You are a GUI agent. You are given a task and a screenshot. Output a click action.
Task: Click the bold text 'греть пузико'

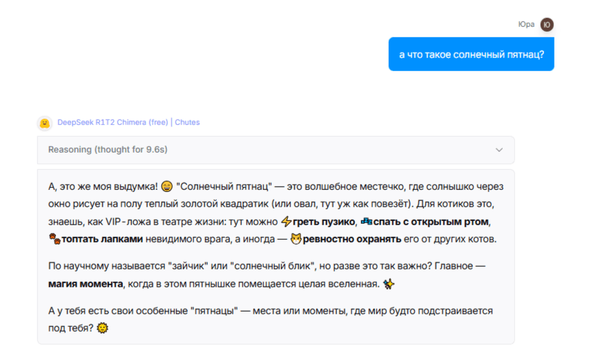click(x=323, y=222)
